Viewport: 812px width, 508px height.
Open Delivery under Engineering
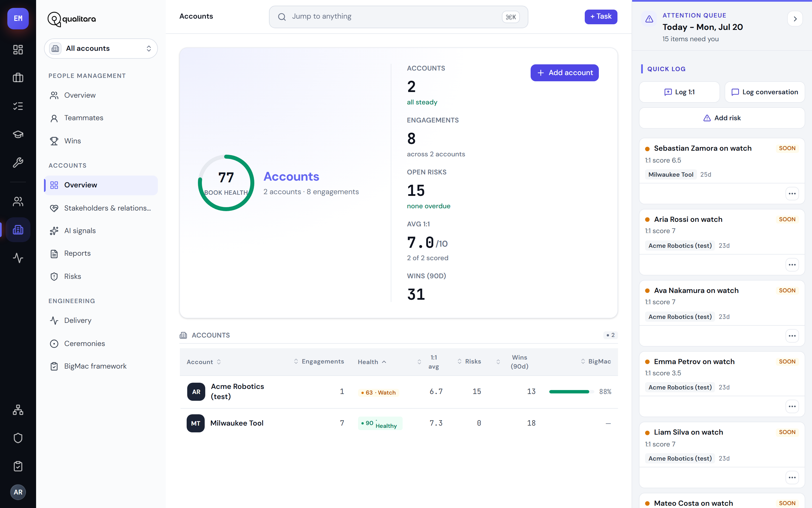click(x=101, y=321)
